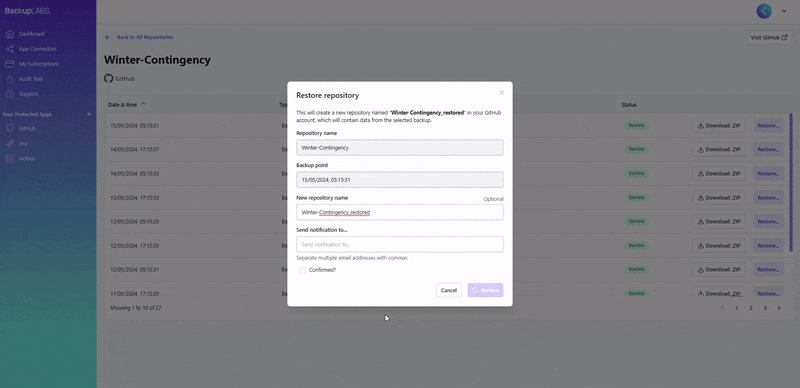
Task: Click the 14/05/2024, 17:15:37 date cell
Action: click(135, 150)
